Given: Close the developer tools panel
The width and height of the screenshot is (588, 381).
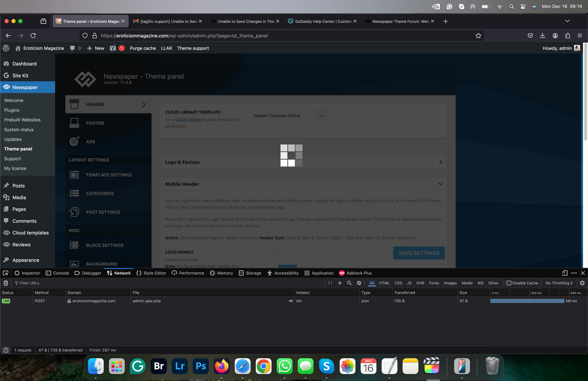Looking at the screenshot, I should (583, 273).
